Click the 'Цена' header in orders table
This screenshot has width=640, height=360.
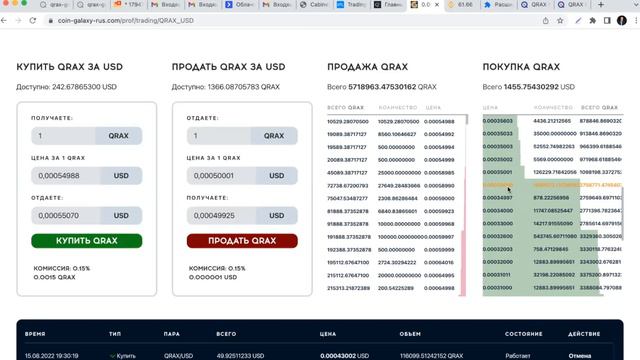pyautogui.click(x=328, y=334)
